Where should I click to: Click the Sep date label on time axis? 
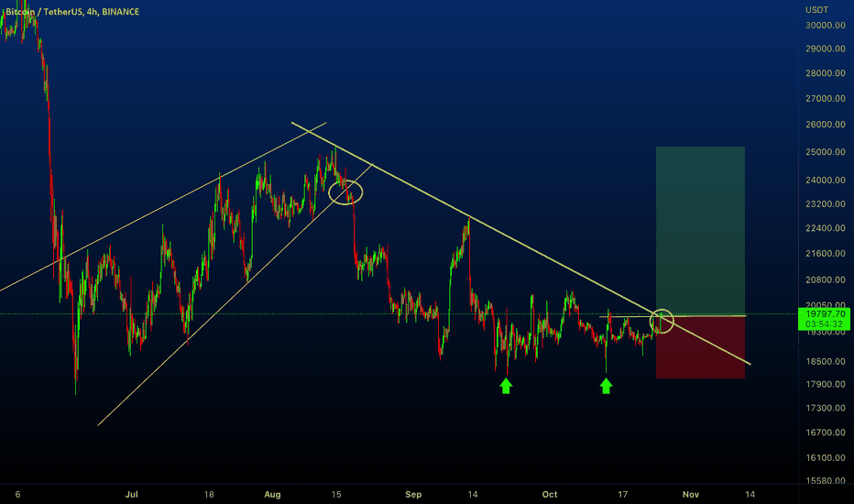point(413,495)
